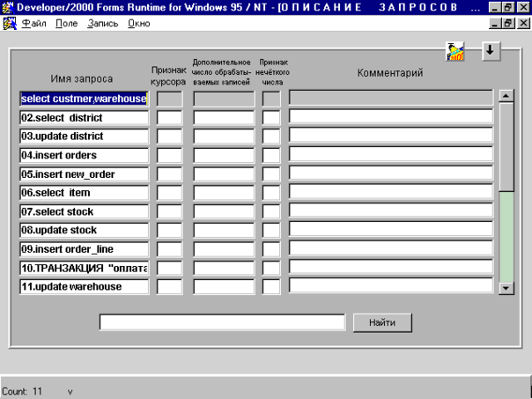Click cursor flag field for 11.update warehouse
This screenshot has height=399, width=532.
tap(169, 286)
